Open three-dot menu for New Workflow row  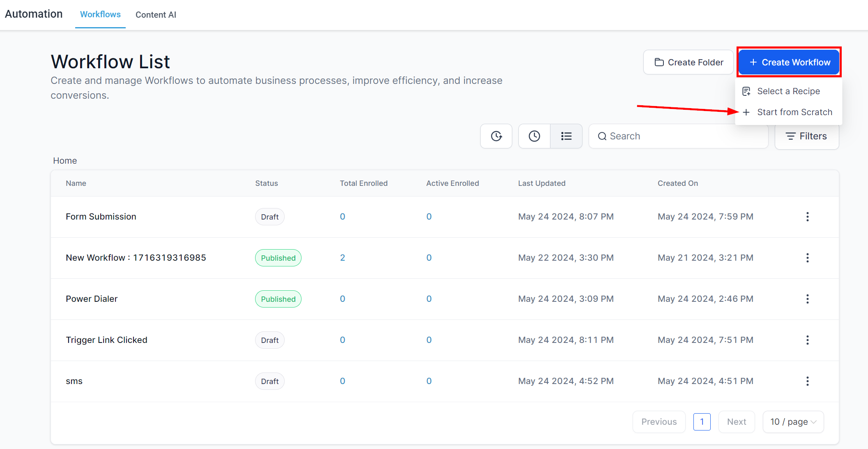click(x=807, y=258)
